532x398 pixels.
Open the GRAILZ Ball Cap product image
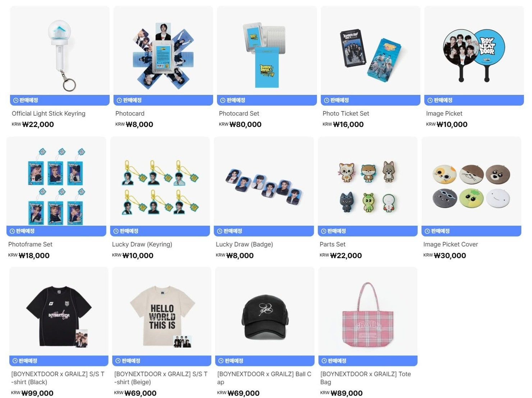[x=265, y=311]
